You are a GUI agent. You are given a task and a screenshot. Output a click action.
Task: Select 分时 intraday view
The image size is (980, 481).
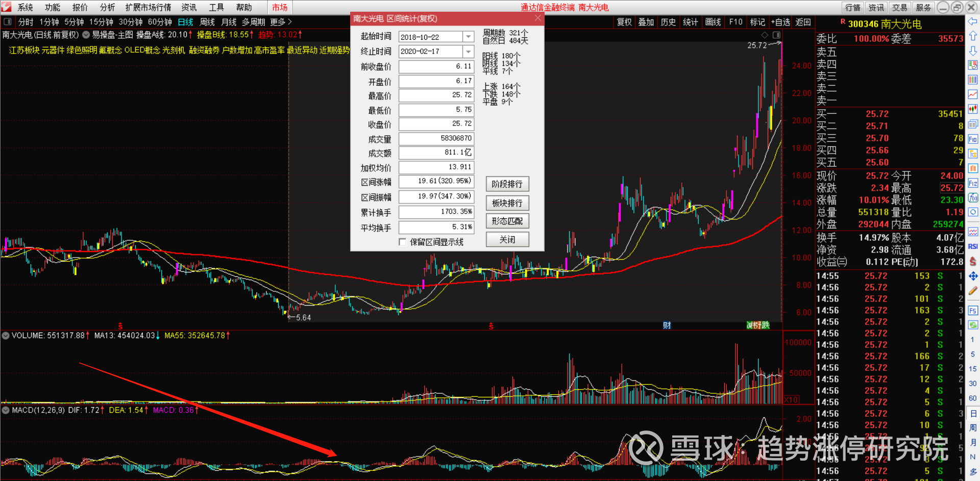pos(26,22)
